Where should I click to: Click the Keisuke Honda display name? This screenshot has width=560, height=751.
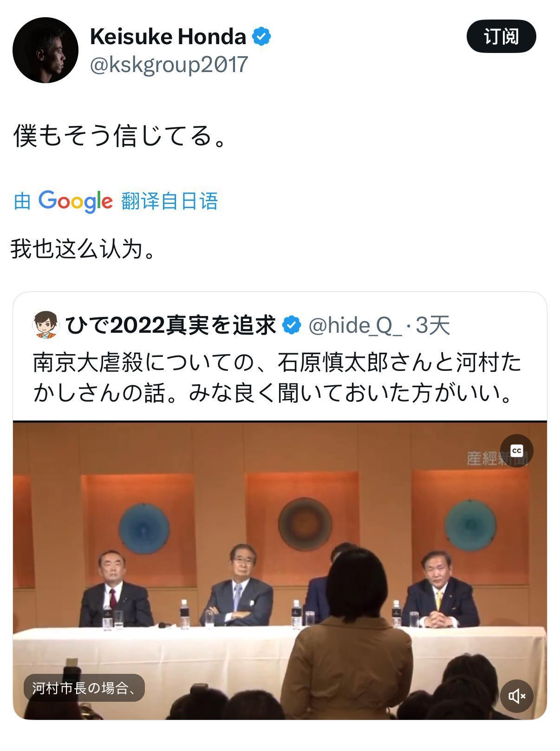point(168,36)
